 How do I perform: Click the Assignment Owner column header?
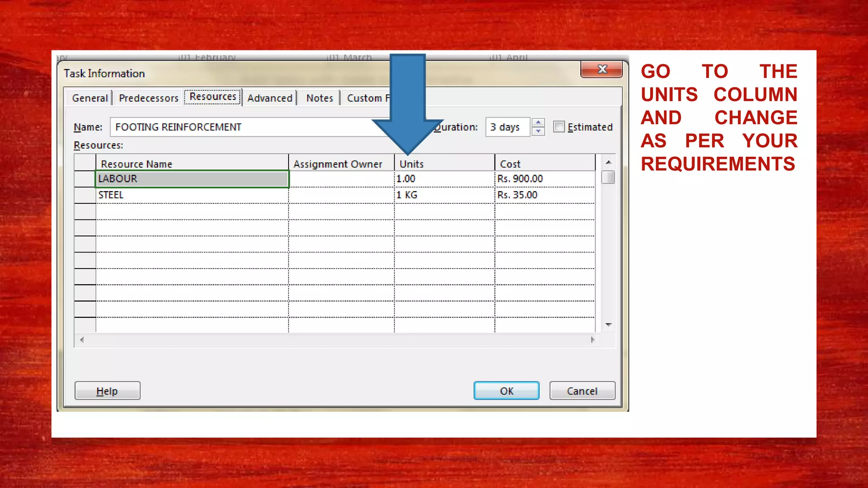pos(341,163)
